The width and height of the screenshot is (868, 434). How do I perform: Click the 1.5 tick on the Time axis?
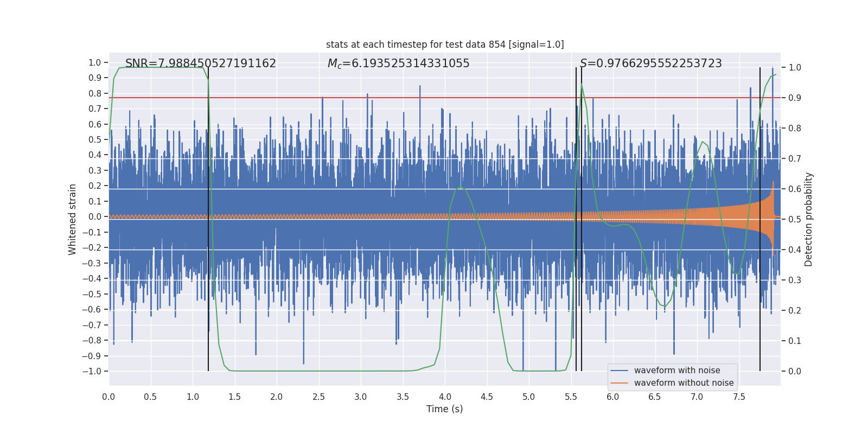coord(234,397)
